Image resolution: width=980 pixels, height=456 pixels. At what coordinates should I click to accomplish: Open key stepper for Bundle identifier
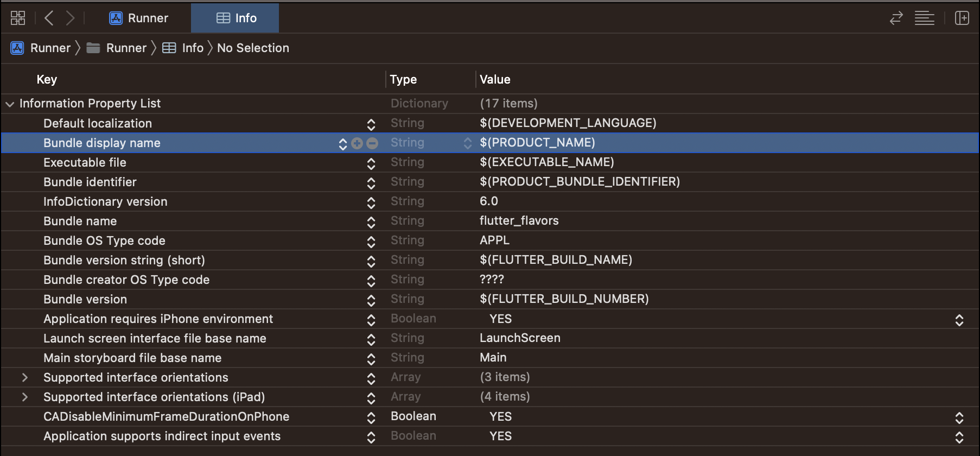(x=371, y=183)
